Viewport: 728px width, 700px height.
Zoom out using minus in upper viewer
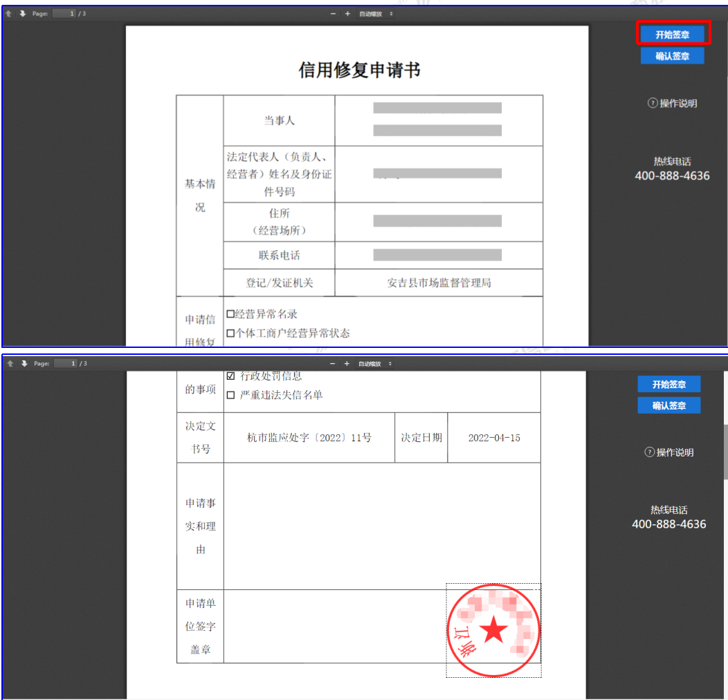(333, 14)
